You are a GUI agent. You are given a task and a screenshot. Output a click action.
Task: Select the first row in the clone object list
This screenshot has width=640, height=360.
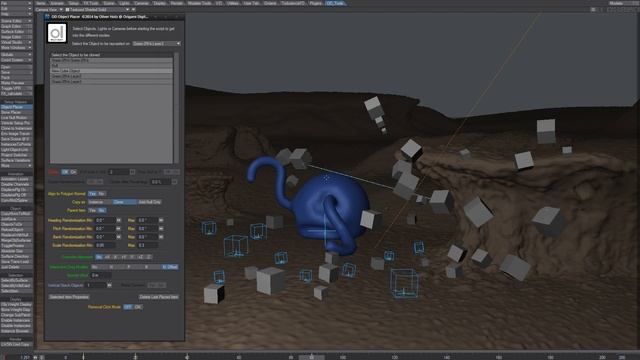coord(111,60)
